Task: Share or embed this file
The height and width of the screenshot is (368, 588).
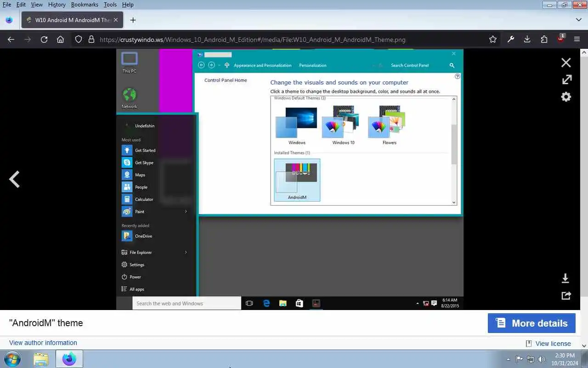Action: tap(566, 295)
